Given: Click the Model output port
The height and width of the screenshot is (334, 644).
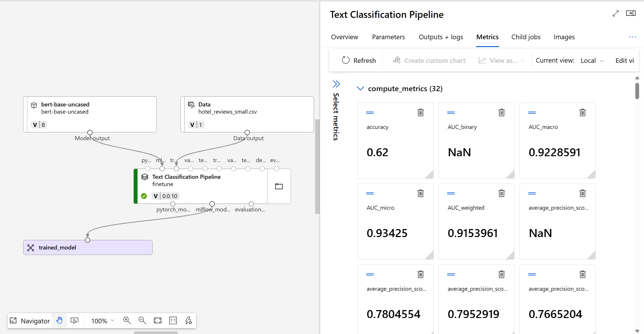Looking at the screenshot, I should 90,132.
